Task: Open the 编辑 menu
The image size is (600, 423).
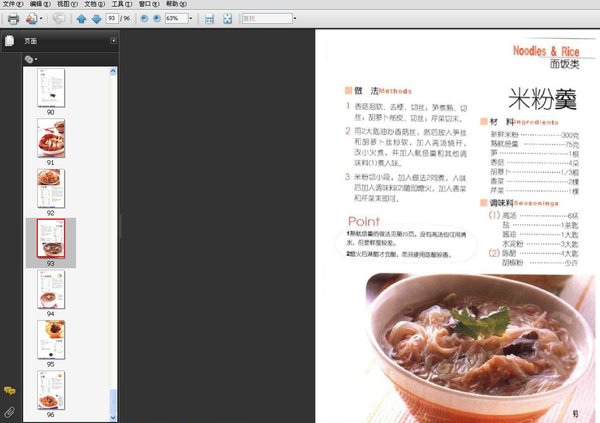Action: [x=40, y=4]
